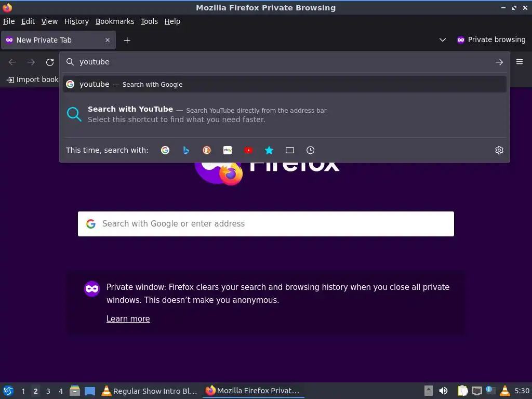The width and height of the screenshot is (532, 399).
Task: Open the View menu
Action: (49, 21)
